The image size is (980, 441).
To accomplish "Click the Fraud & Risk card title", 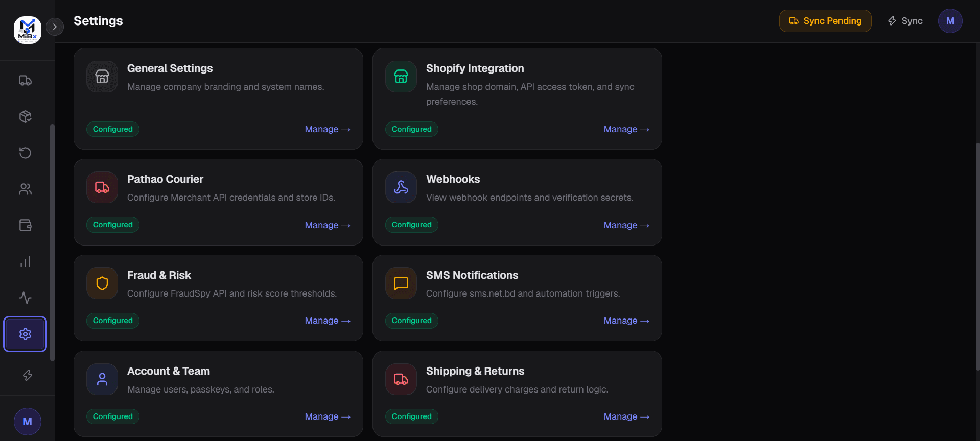I will [x=159, y=275].
